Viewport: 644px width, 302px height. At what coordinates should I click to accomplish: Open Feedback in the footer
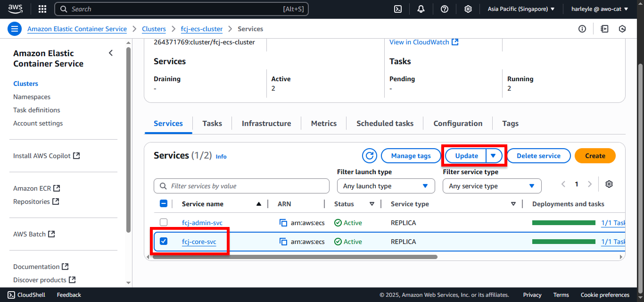(x=69, y=295)
